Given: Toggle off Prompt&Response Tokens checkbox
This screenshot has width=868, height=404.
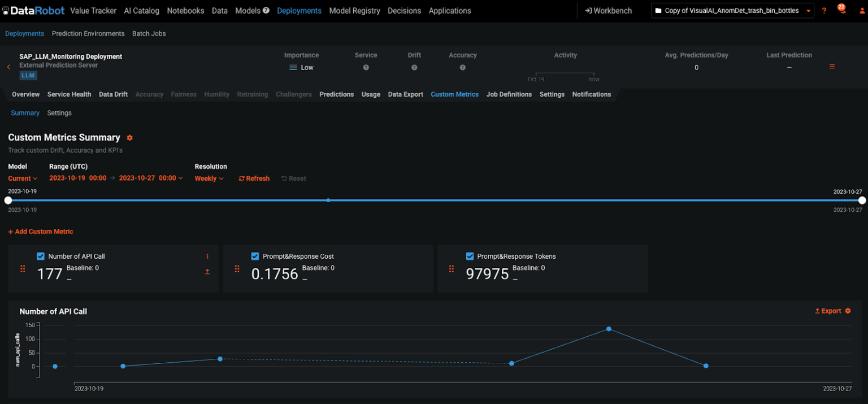Looking at the screenshot, I should coord(470,256).
